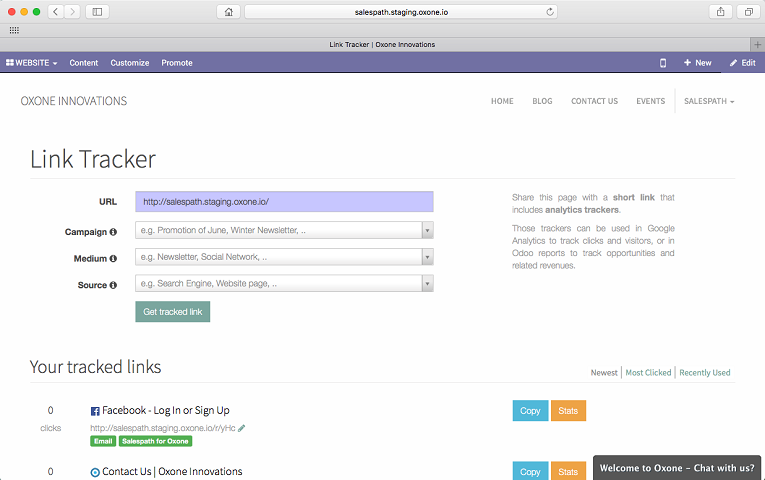
Task: Go to EVENTS nav item
Action: tap(650, 101)
